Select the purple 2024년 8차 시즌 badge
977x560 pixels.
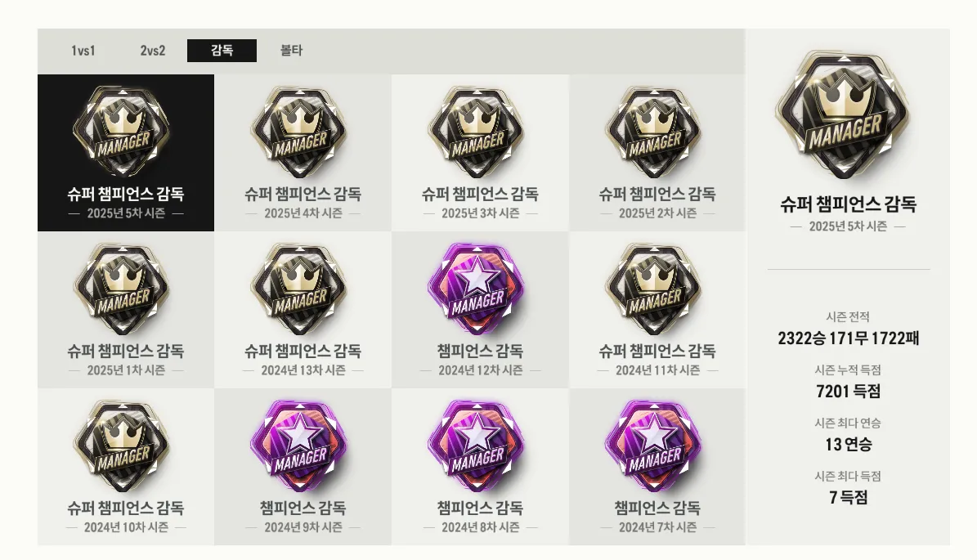pos(480,467)
